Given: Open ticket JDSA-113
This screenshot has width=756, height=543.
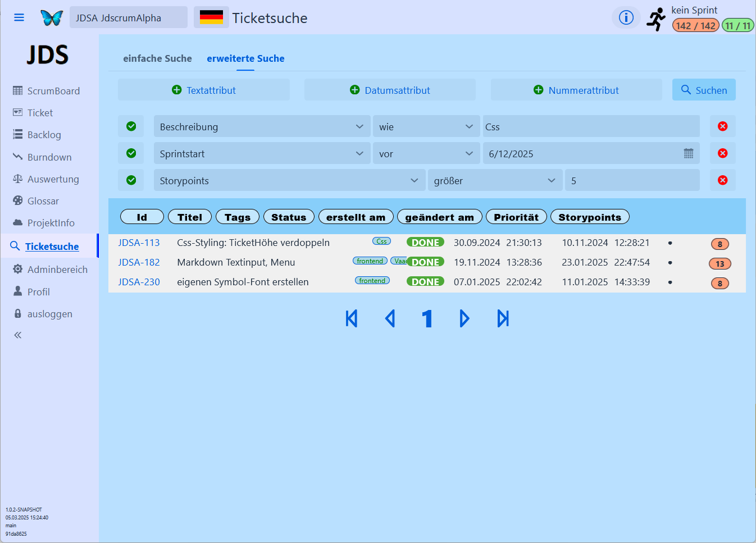Looking at the screenshot, I should [x=139, y=243].
